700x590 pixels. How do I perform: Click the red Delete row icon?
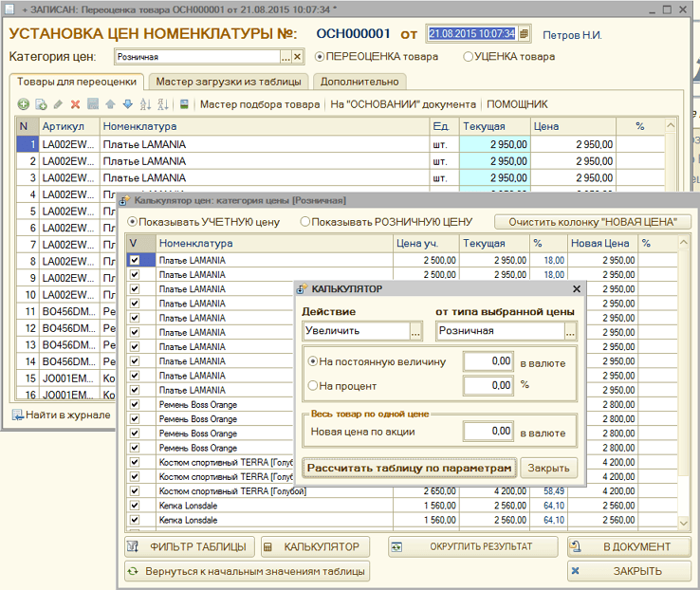pos(75,104)
